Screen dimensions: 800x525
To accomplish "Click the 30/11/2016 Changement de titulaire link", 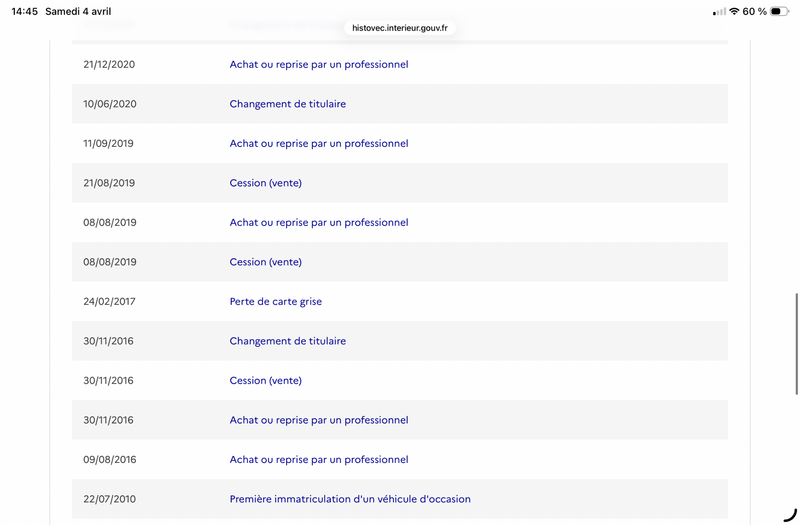I will coord(287,341).
